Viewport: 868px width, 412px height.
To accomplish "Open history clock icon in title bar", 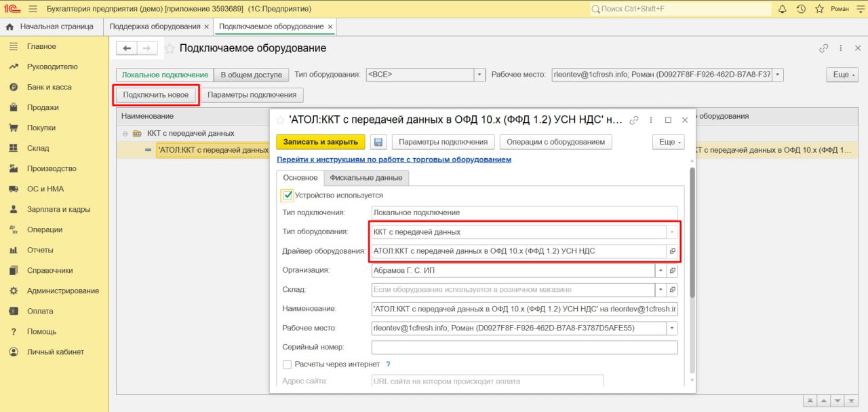I will click(x=801, y=9).
